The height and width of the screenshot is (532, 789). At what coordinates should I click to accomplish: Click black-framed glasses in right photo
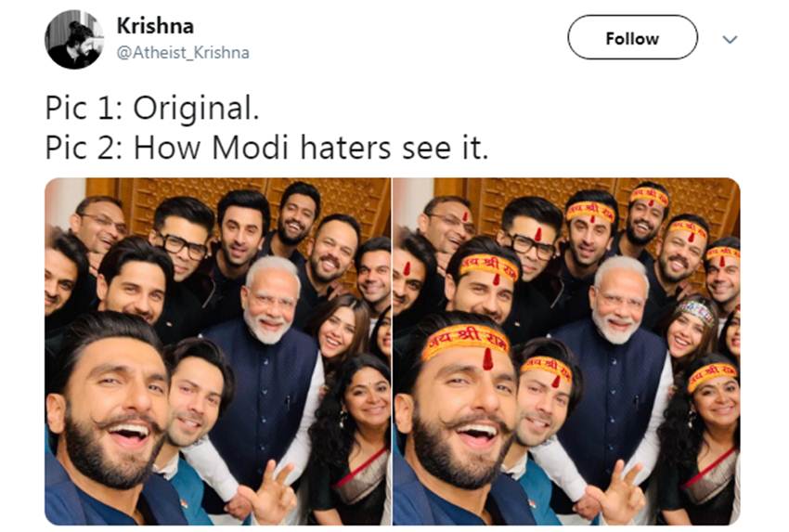[x=530, y=243]
